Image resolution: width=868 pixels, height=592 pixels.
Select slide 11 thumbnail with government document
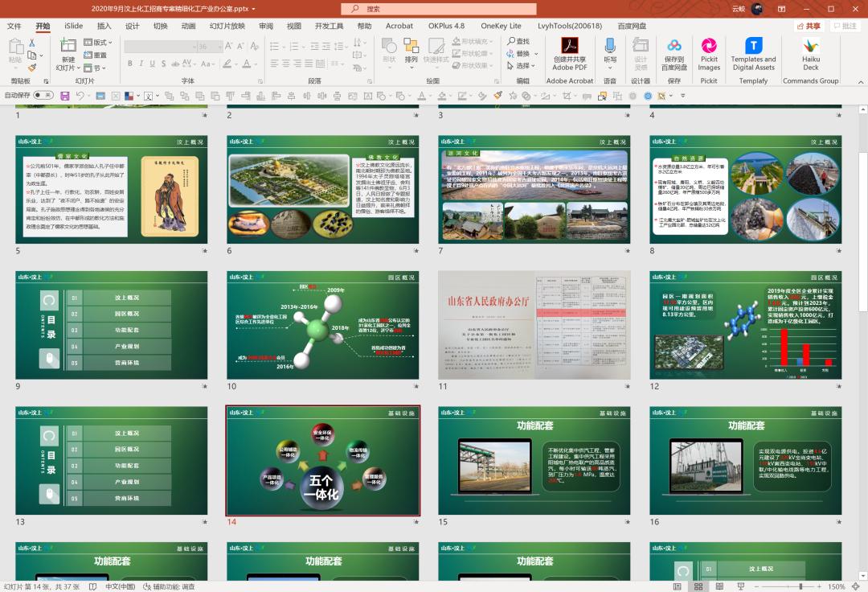point(534,325)
